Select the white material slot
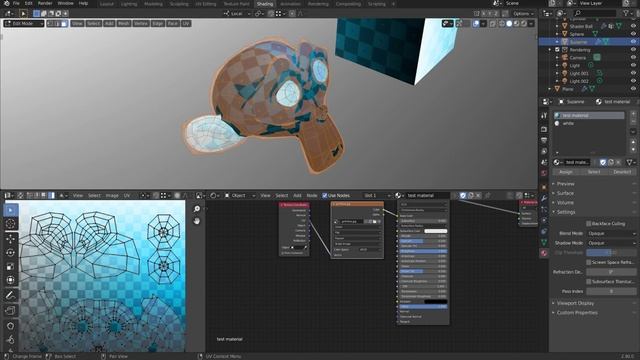The height and width of the screenshot is (360, 640). [589, 123]
